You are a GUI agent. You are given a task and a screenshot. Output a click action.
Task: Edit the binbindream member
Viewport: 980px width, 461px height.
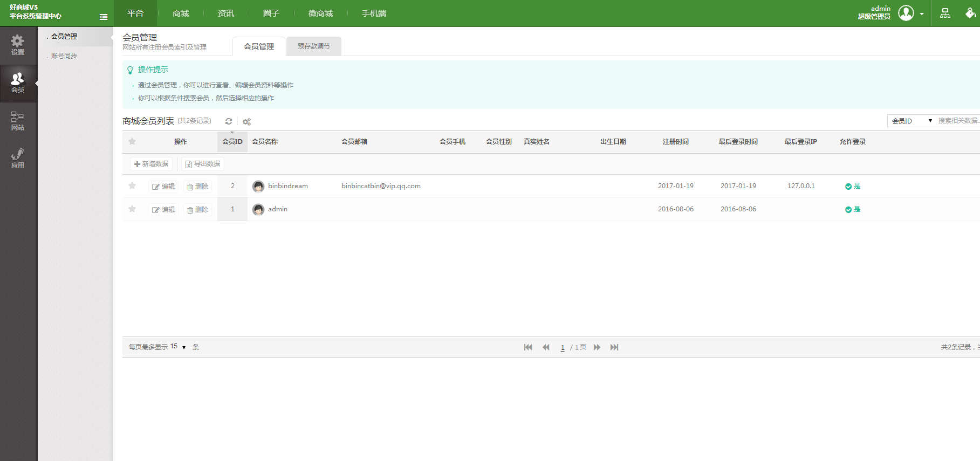pyautogui.click(x=163, y=187)
